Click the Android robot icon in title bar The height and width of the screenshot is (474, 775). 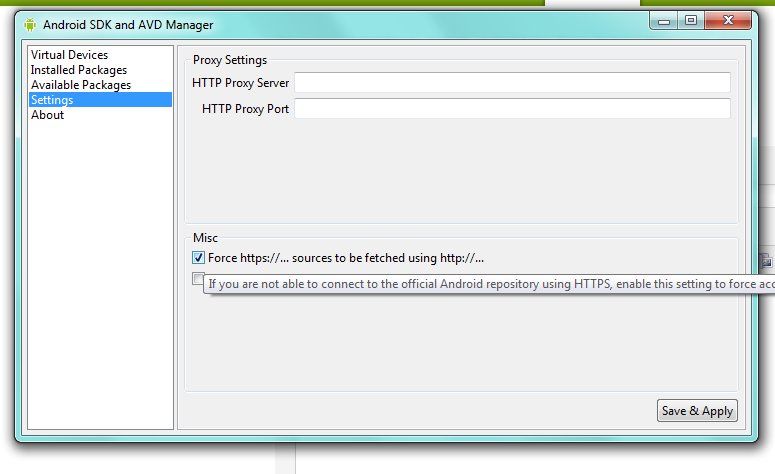pyautogui.click(x=30, y=24)
